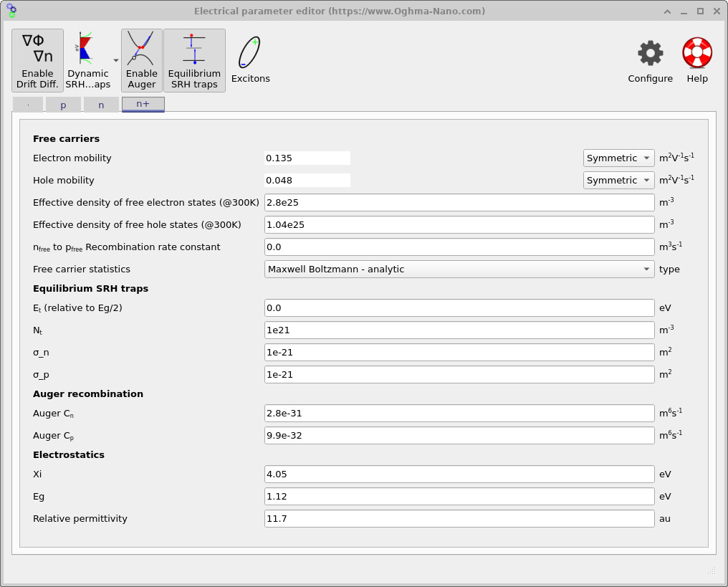
Task: Open the n tab
Action: click(101, 103)
